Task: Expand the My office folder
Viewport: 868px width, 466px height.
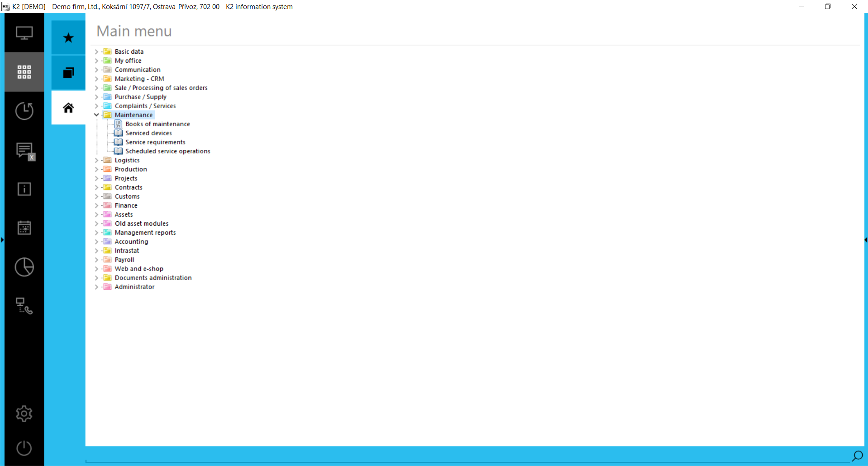Action: (x=96, y=61)
